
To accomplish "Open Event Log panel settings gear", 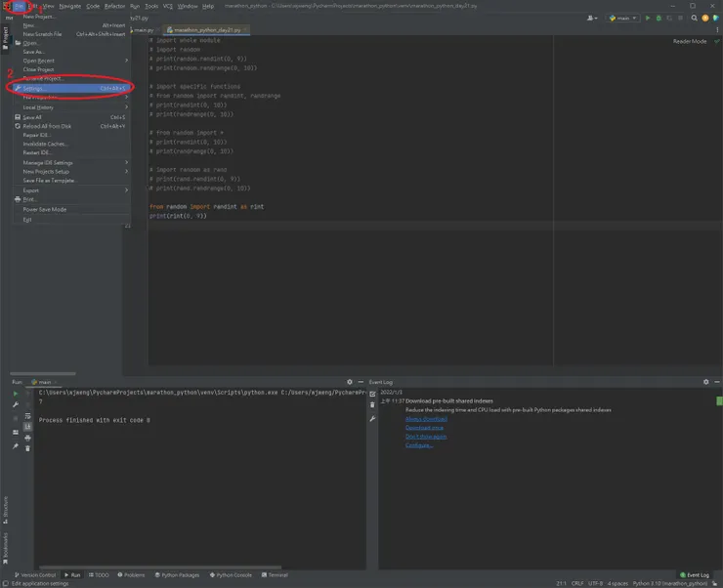I will click(706, 382).
